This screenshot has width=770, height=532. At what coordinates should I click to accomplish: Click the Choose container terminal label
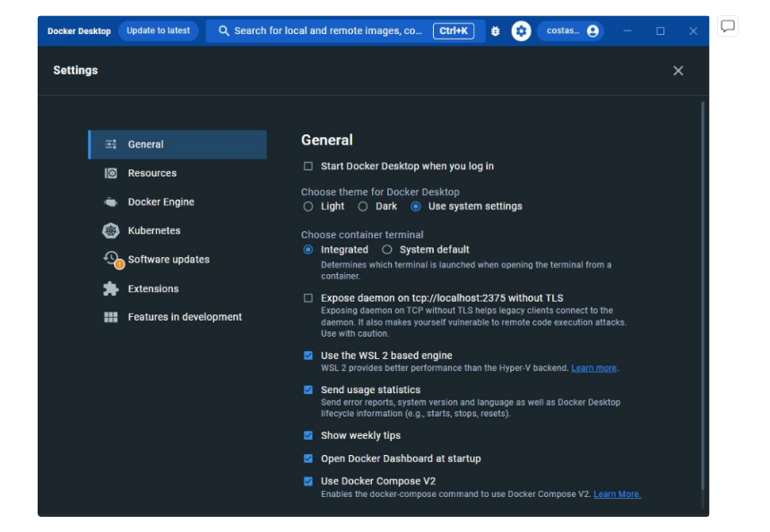point(362,235)
